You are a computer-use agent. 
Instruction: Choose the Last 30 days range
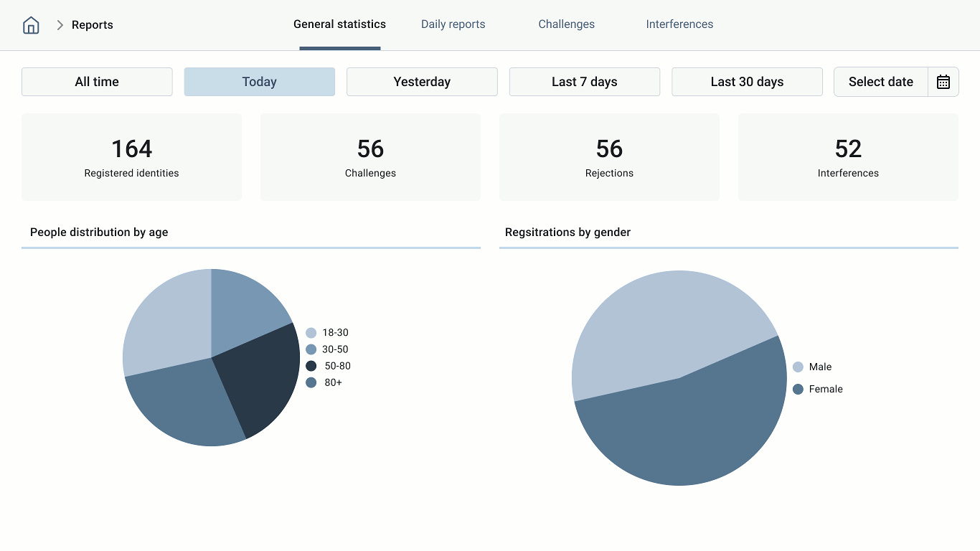point(747,82)
